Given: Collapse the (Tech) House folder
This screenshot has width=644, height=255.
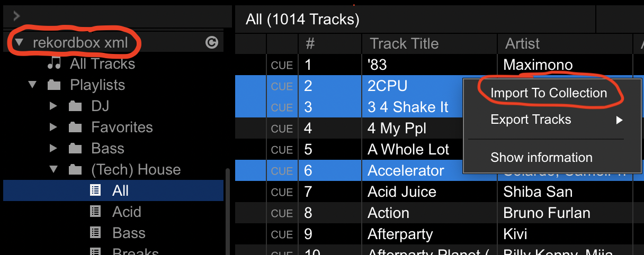Looking at the screenshot, I should (x=53, y=170).
